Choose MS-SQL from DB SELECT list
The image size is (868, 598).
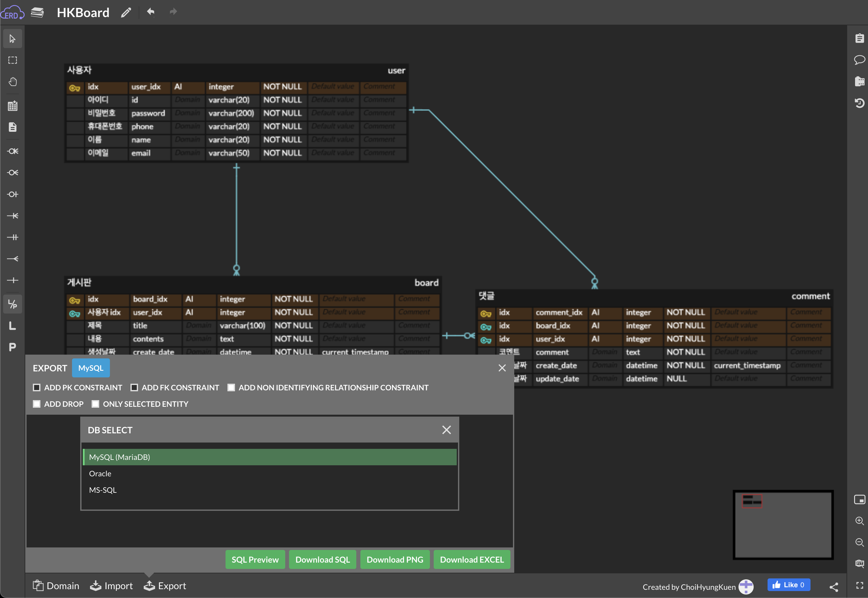(x=103, y=490)
